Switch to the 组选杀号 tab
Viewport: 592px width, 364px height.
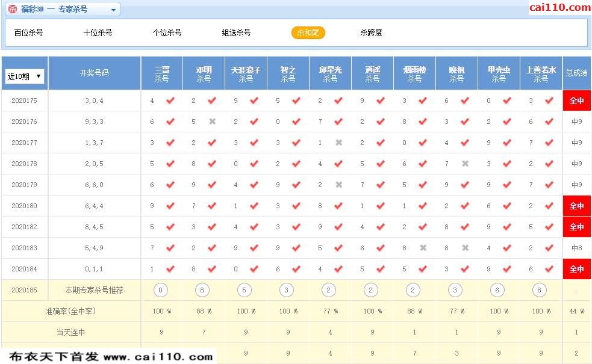pos(236,33)
